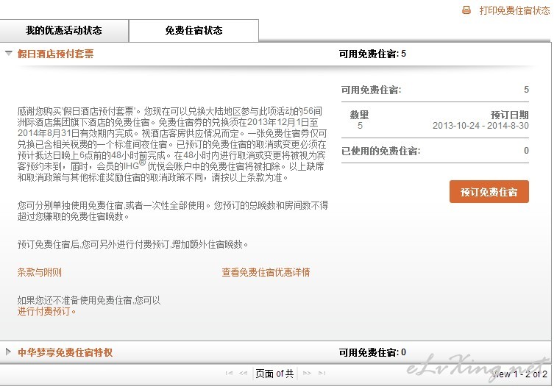This screenshot has height=392, width=557.
Task: Switch to 我的优惠活动状态 tab
Action: pyautogui.click(x=64, y=31)
